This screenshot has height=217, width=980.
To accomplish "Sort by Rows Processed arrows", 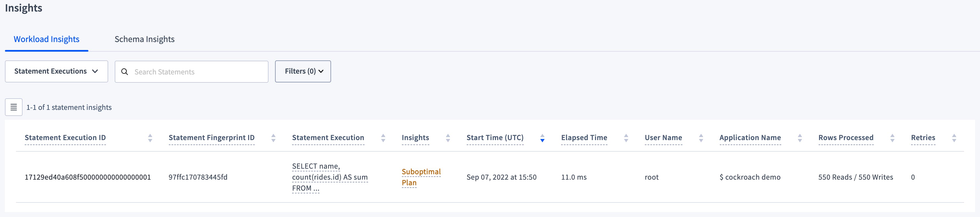I will [892, 138].
